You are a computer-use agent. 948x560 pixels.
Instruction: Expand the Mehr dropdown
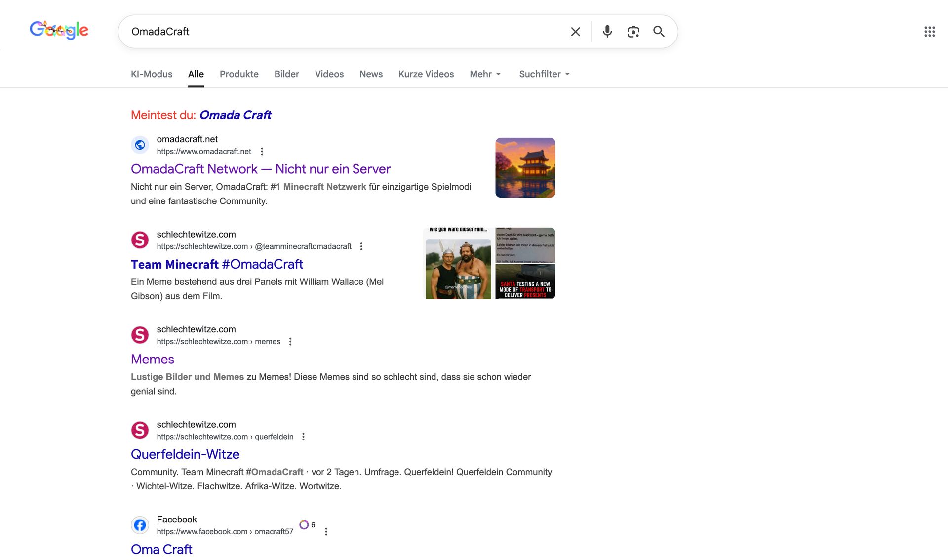click(485, 74)
